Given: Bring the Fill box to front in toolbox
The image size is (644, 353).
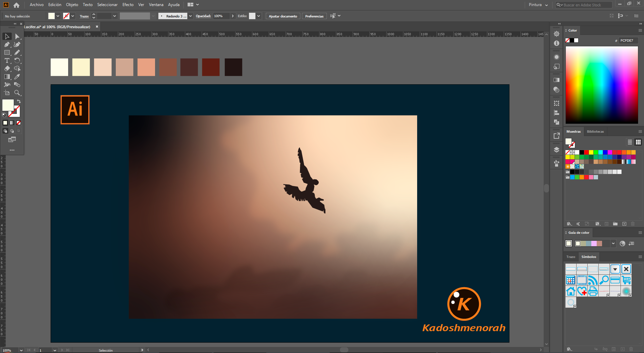Looking at the screenshot, I should [x=8, y=105].
